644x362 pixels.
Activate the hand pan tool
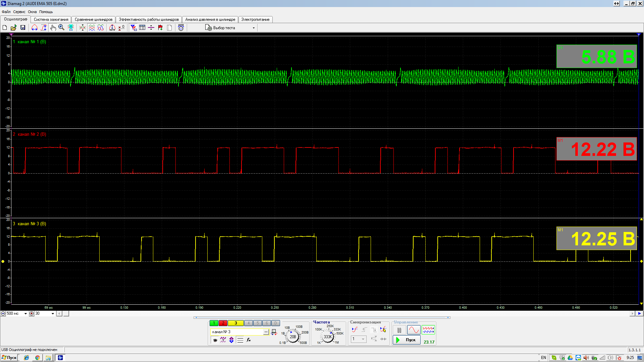click(53, 28)
